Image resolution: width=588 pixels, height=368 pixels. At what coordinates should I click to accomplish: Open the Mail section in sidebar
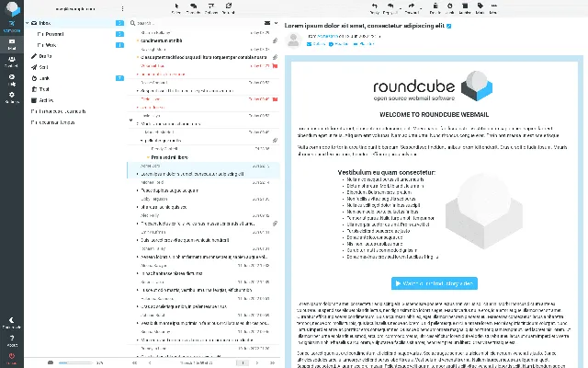coord(12,44)
